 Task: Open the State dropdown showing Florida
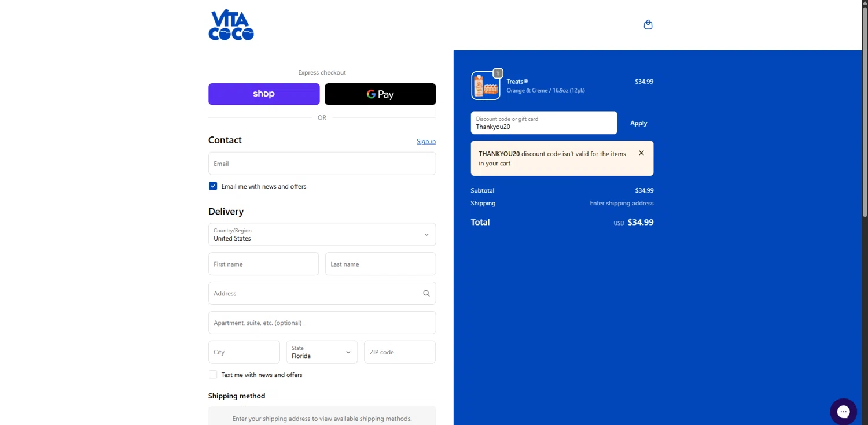coord(322,352)
